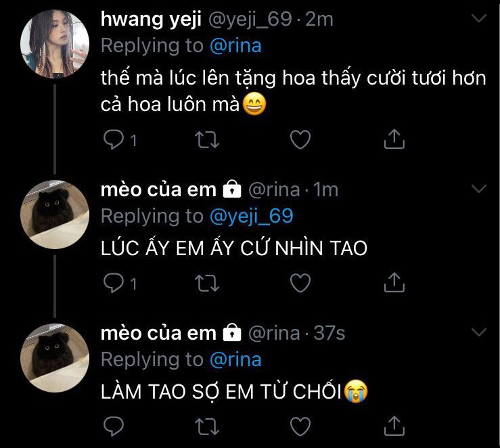
Task: Reply to hwang yeji's tweet
Action: (x=114, y=139)
